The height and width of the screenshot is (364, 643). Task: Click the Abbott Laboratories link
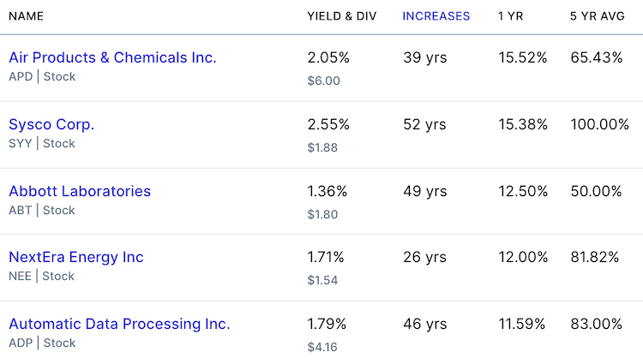(80, 191)
